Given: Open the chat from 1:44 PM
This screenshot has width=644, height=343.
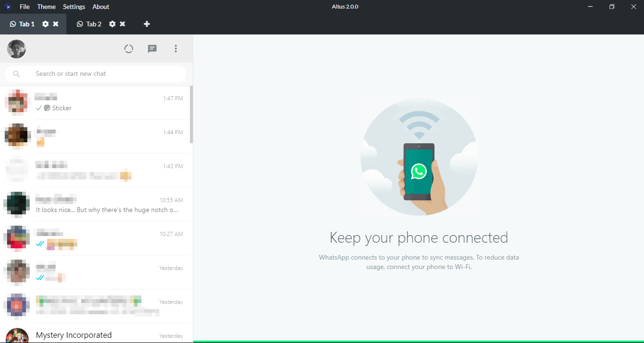Looking at the screenshot, I should click(x=95, y=137).
